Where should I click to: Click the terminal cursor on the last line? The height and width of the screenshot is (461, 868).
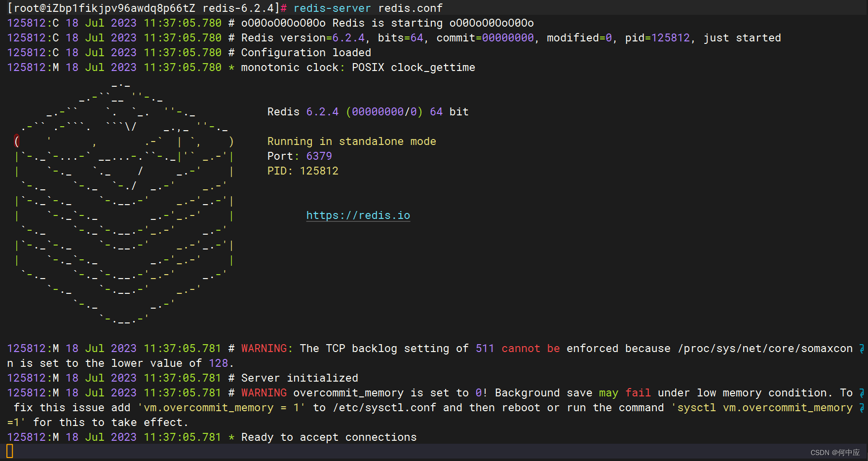[x=10, y=451]
